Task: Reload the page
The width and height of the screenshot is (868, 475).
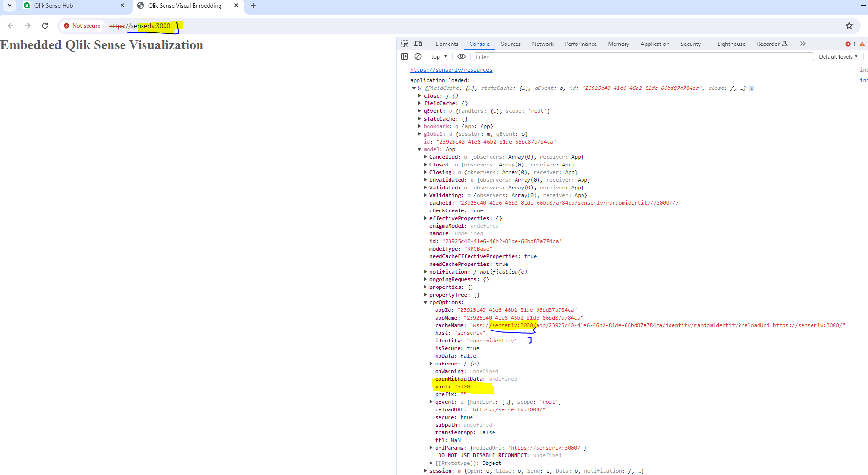Action: [x=45, y=26]
